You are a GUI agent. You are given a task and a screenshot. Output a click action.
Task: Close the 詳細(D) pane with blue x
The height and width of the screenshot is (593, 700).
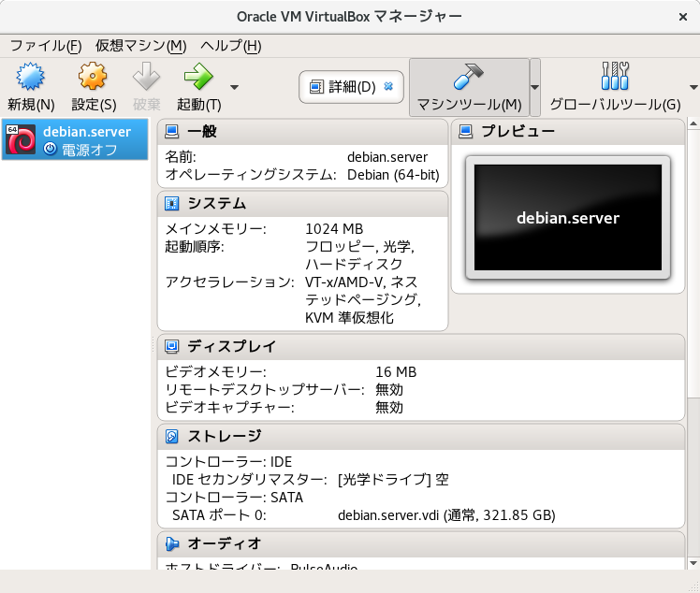click(388, 86)
